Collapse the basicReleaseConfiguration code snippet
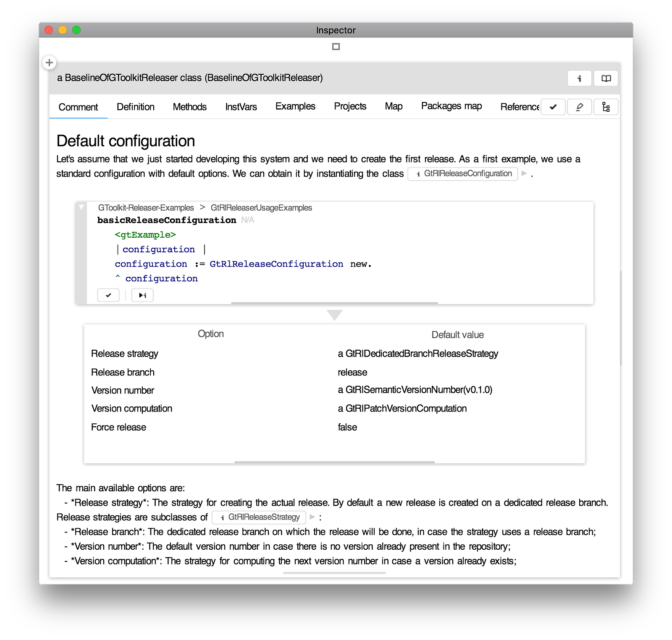This screenshot has height=640, width=672. pyautogui.click(x=81, y=207)
